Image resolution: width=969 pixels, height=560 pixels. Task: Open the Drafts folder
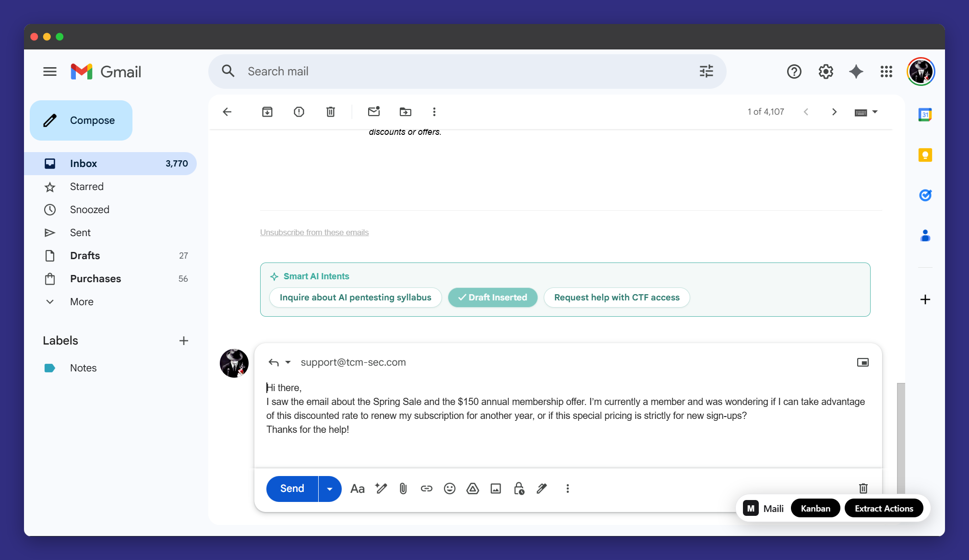click(85, 256)
